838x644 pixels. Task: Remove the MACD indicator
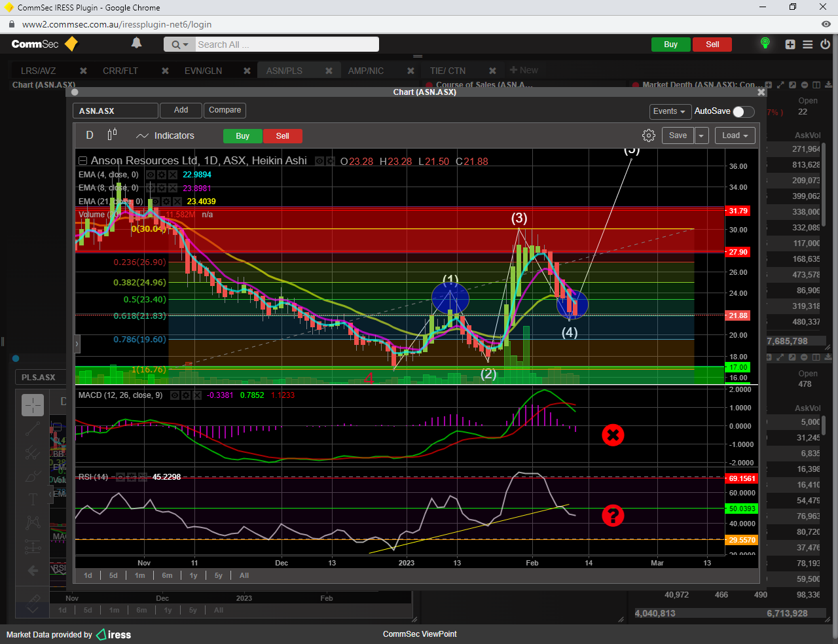click(197, 395)
